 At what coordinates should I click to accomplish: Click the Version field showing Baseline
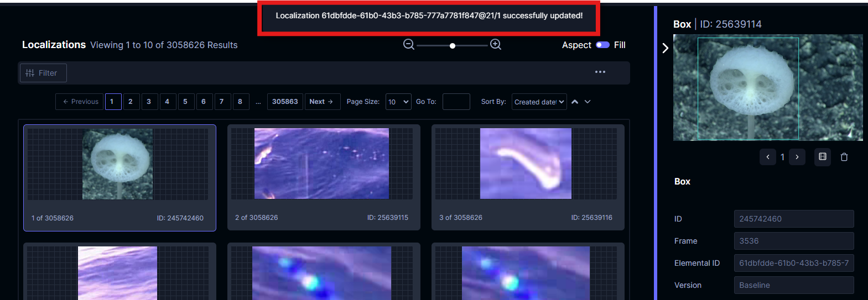pyautogui.click(x=794, y=285)
